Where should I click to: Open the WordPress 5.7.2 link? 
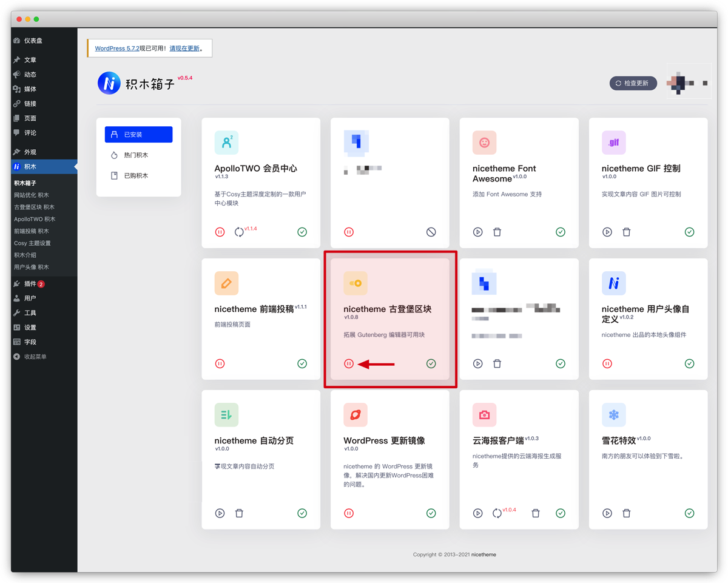click(117, 49)
